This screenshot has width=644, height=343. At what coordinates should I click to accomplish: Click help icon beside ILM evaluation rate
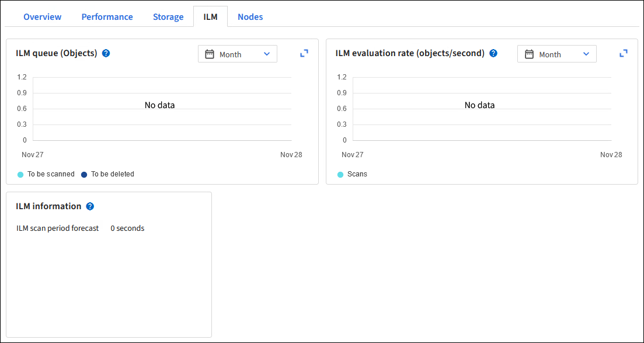[x=493, y=53]
